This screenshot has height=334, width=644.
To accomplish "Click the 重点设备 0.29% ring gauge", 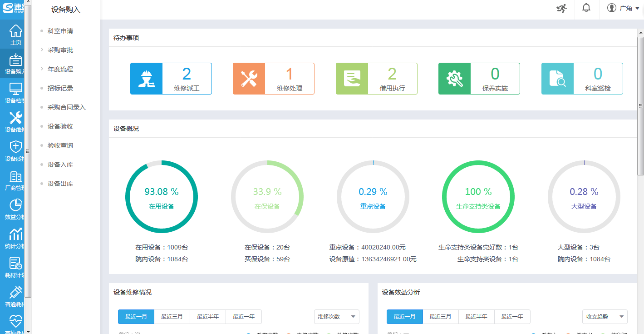I will (373, 197).
